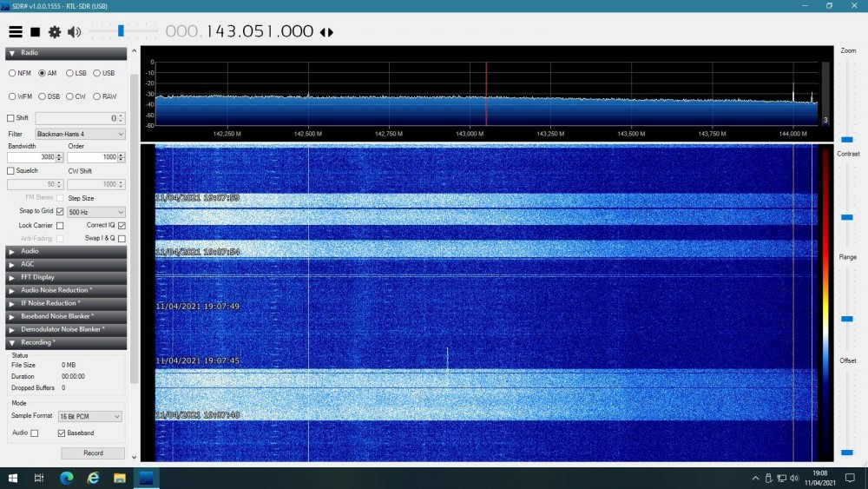Image resolution: width=868 pixels, height=489 pixels.
Task: Enable the Shift checkbox
Action: pyautogui.click(x=10, y=118)
